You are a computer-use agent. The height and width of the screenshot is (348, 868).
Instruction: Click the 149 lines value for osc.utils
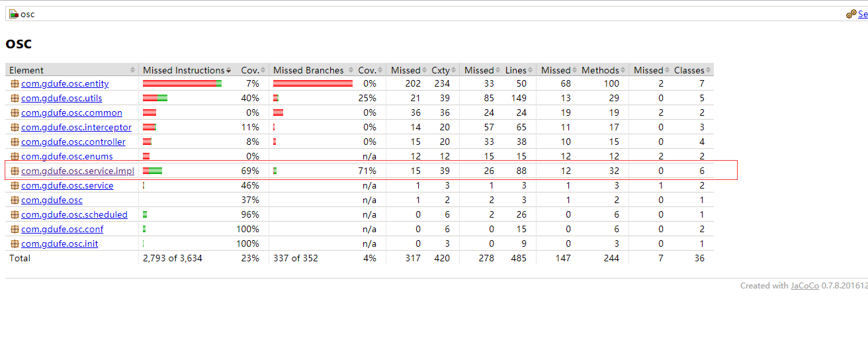pos(518,99)
